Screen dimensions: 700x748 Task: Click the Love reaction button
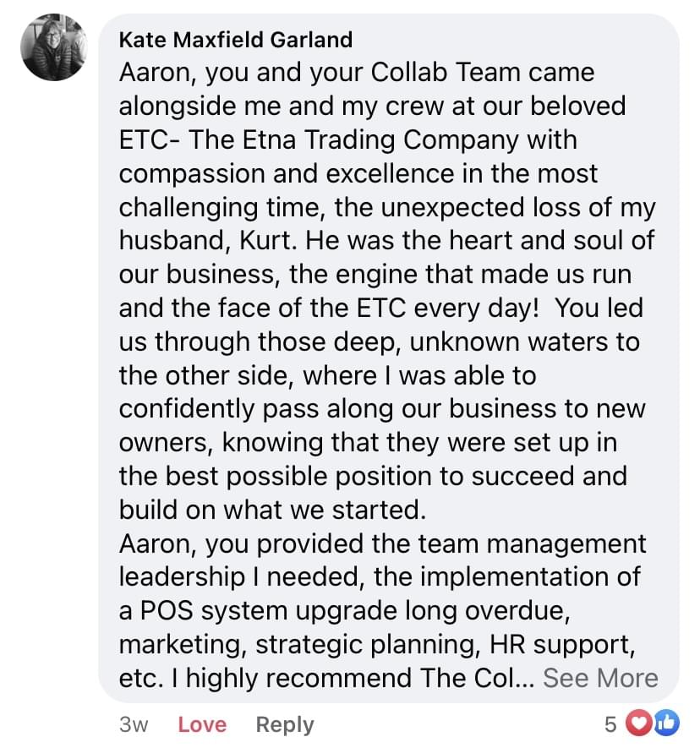(202, 724)
